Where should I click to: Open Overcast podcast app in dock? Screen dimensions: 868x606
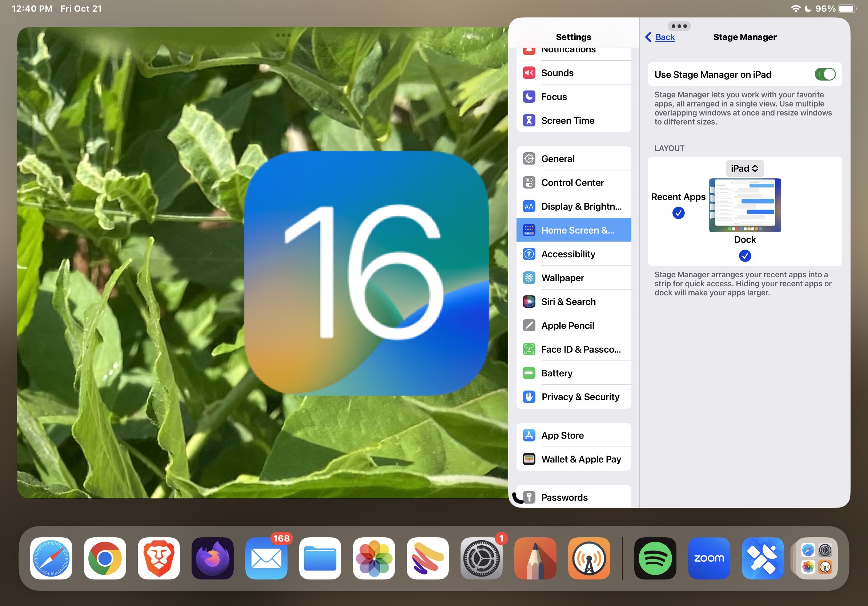click(589, 558)
